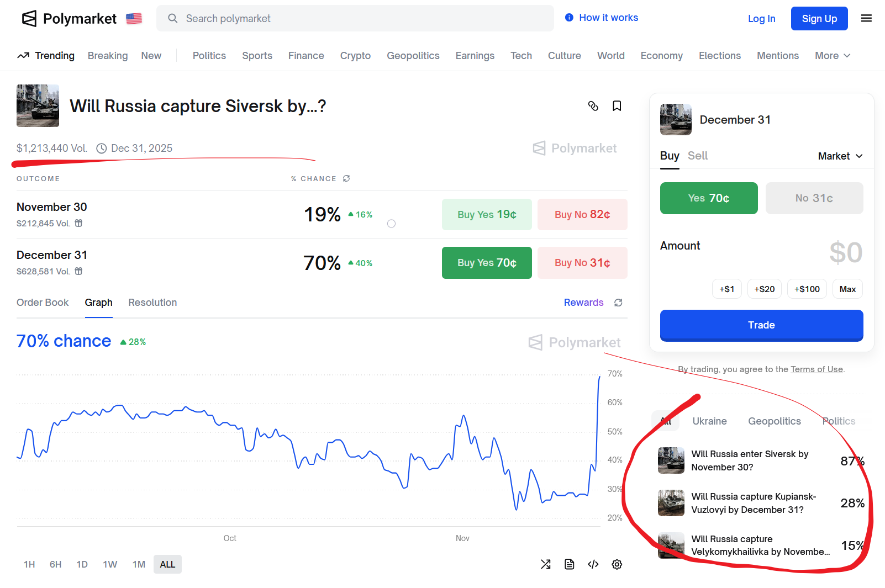This screenshot has width=885, height=588.
Task: Select Yes 70¢ outcome in trade panel
Action: [709, 198]
